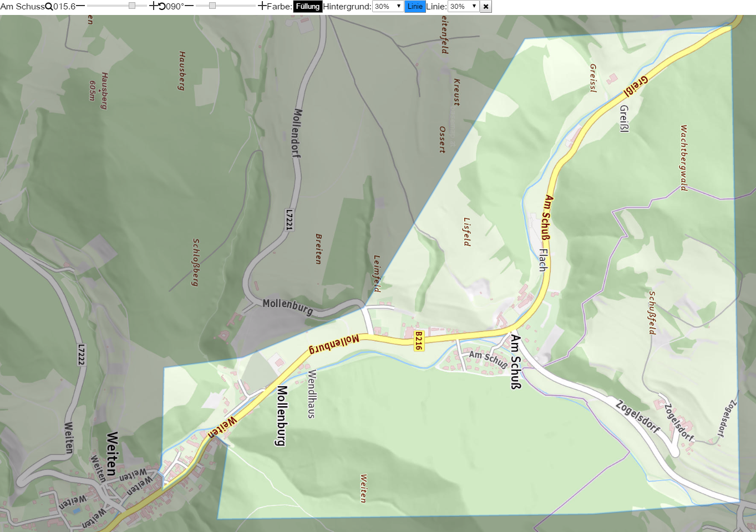The width and height of the screenshot is (756, 532).
Task: Click the Am Schuss title text
Action: click(x=22, y=7)
